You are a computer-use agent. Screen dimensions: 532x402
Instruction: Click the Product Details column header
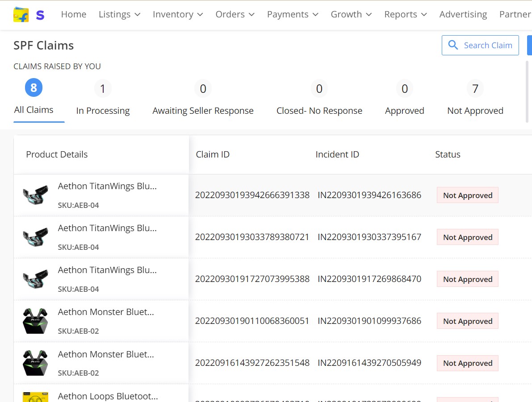pyautogui.click(x=57, y=154)
